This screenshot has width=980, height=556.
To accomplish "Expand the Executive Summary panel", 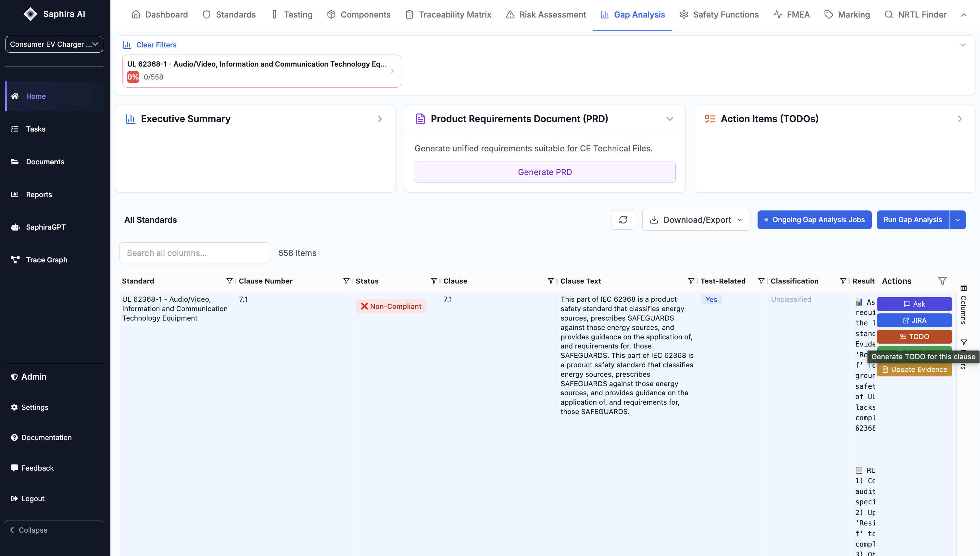I will [x=380, y=119].
